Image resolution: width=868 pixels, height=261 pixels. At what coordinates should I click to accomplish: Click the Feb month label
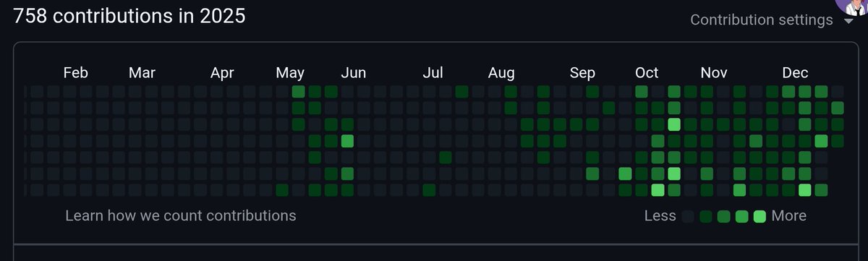(x=75, y=73)
